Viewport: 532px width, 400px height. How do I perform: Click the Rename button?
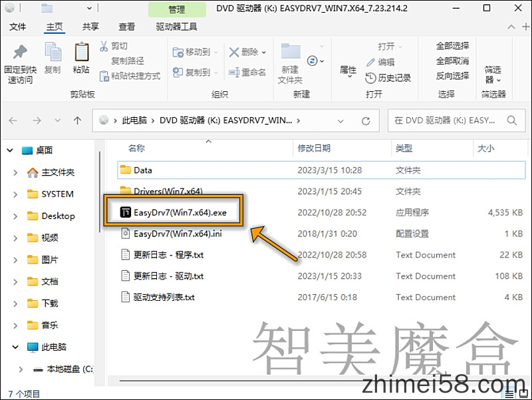[x=247, y=73]
